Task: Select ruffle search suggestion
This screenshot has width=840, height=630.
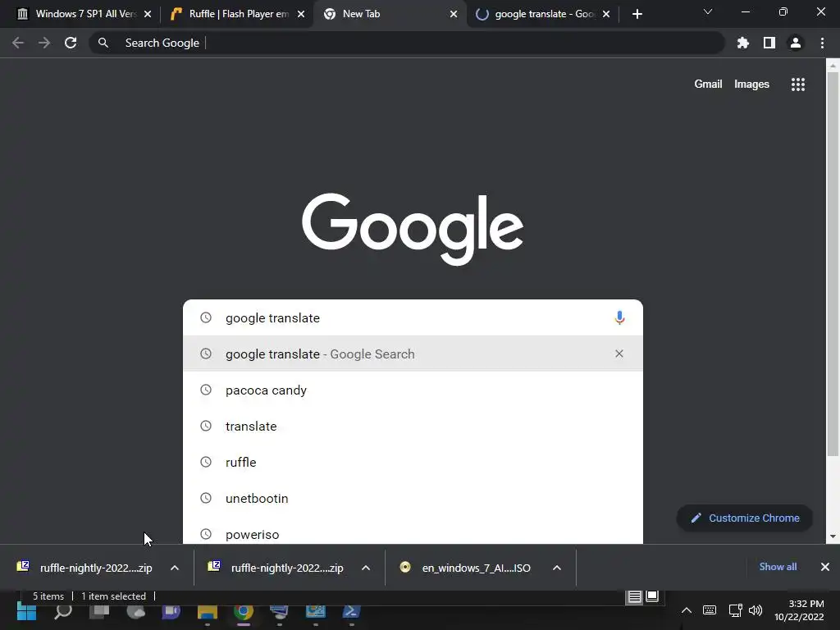Action: click(413, 462)
